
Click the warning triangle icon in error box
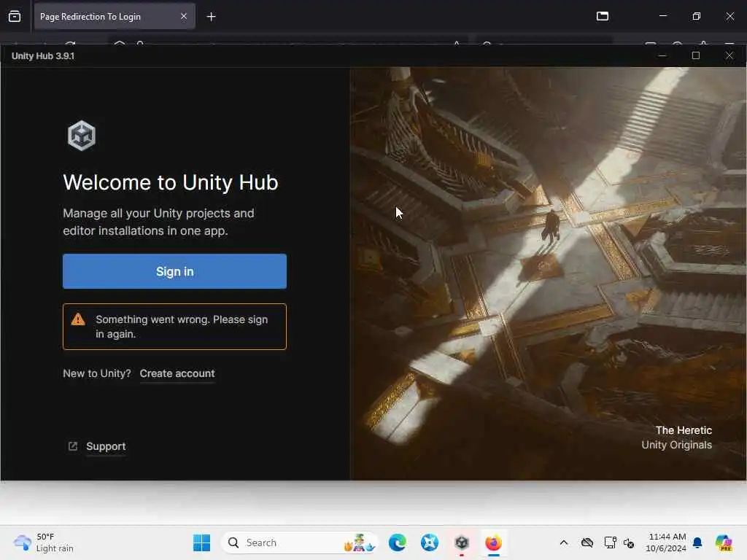tap(77, 319)
